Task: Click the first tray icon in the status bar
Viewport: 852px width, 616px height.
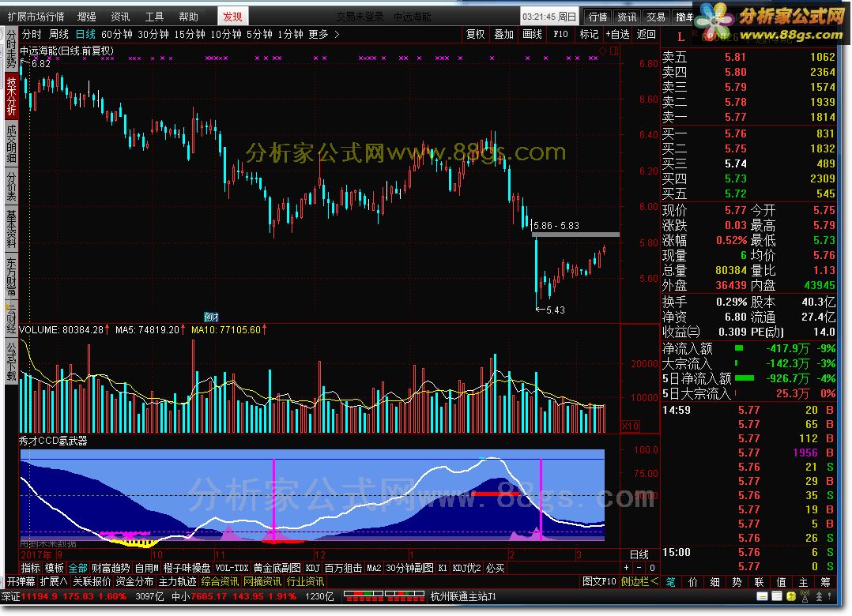Action: [x=763, y=596]
